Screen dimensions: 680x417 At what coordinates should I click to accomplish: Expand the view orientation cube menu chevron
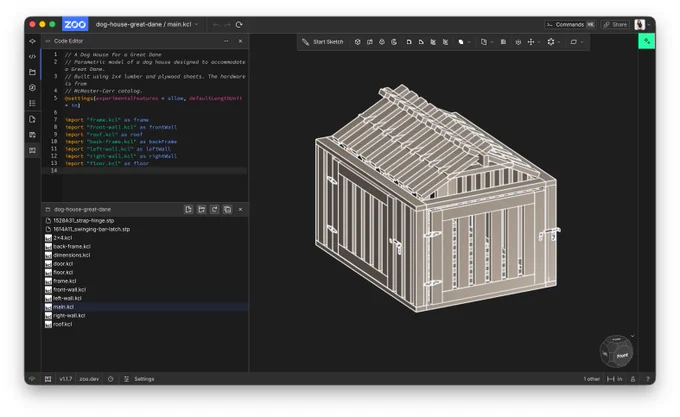632,336
